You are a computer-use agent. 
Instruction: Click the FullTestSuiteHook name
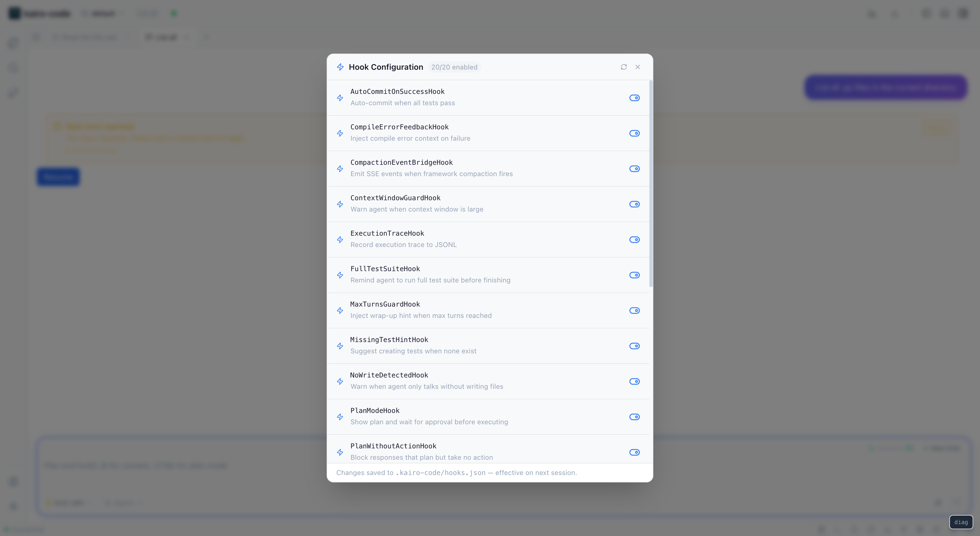tap(385, 269)
